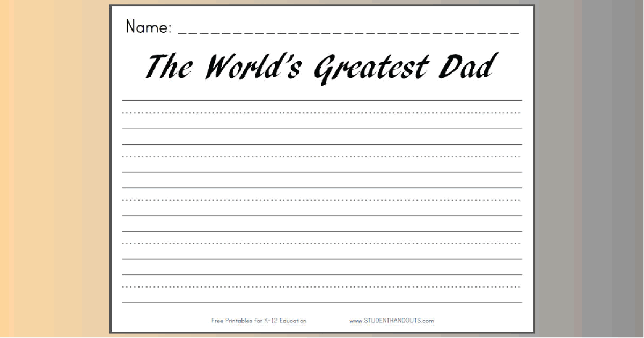Open the www.STUDENTHANDOUTS.com link
This screenshot has width=644, height=338.
click(392, 320)
